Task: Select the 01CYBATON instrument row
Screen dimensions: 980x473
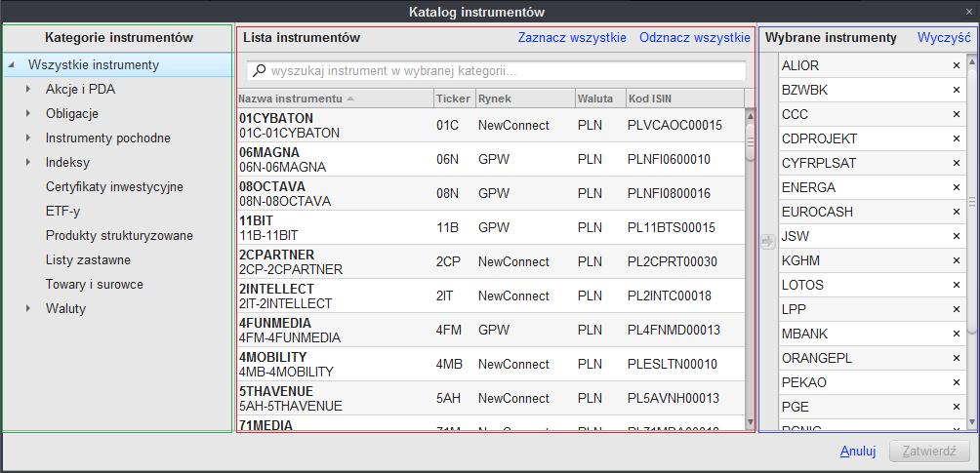Action: pyautogui.click(x=491, y=125)
